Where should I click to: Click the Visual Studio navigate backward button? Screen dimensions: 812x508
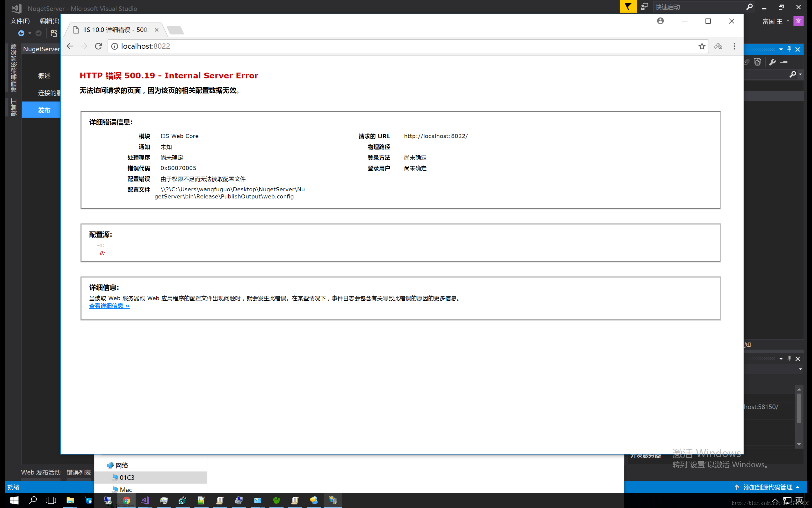pyautogui.click(x=21, y=33)
